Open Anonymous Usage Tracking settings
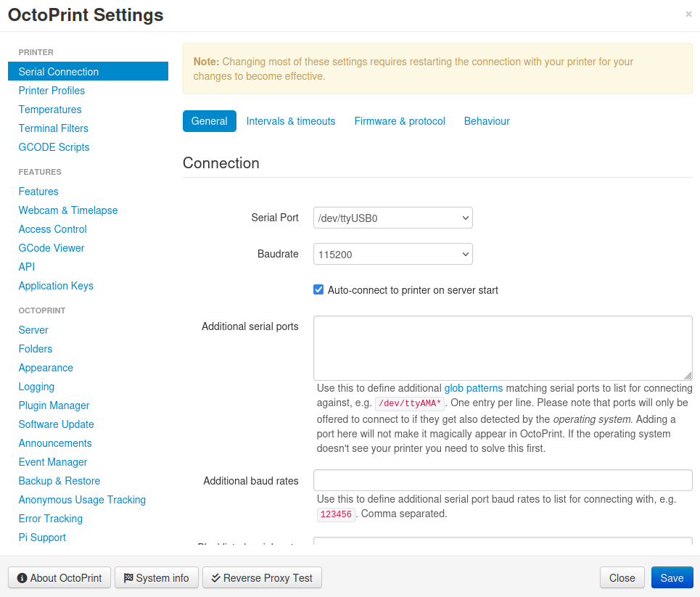Image resolution: width=700 pixels, height=597 pixels. pos(82,500)
